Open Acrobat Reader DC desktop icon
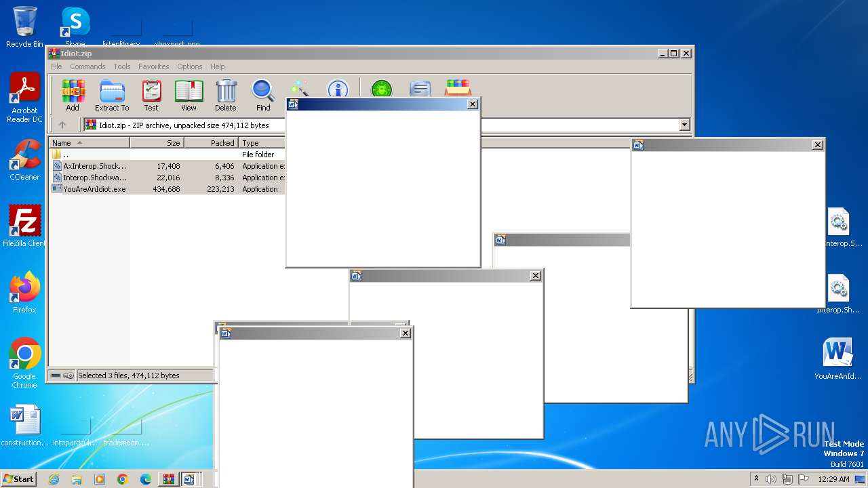 [24, 98]
